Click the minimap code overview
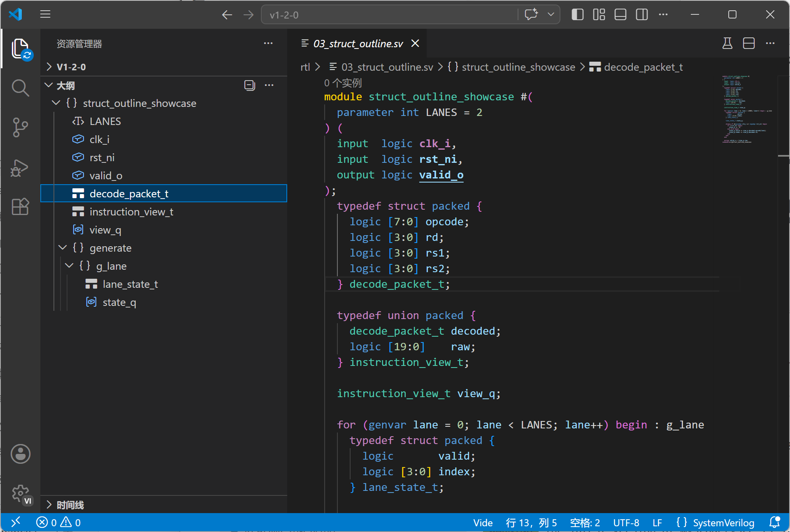The image size is (790, 532). tap(747, 109)
